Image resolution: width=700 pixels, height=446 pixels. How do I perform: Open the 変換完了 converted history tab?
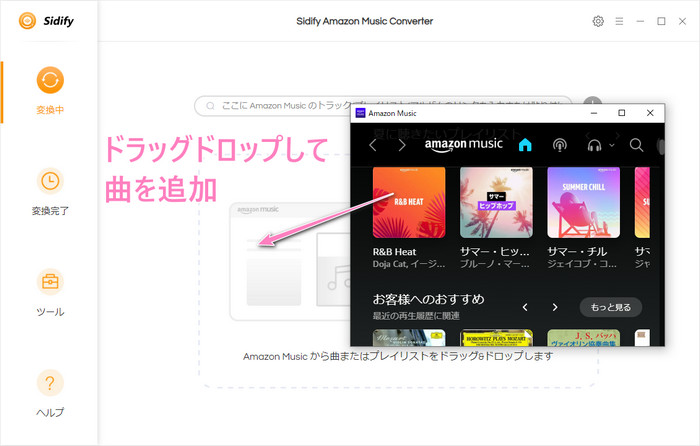pyautogui.click(x=50, y=192)
